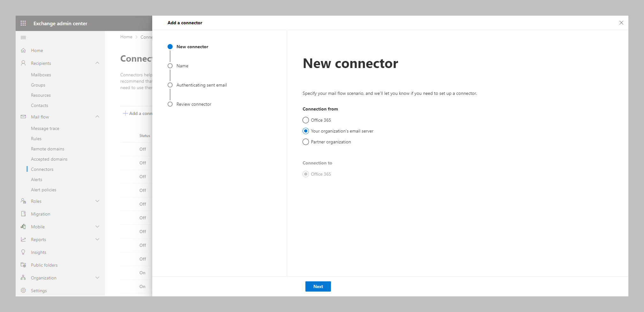Open Migration from its sidebar icon
This screenshot has height=312, width=644.
pos(23,214)
